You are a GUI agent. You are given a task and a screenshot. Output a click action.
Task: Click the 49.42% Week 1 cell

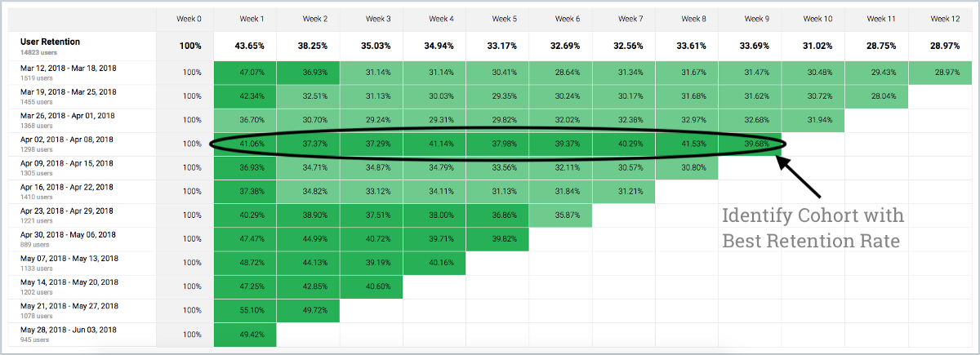point(245,334)
